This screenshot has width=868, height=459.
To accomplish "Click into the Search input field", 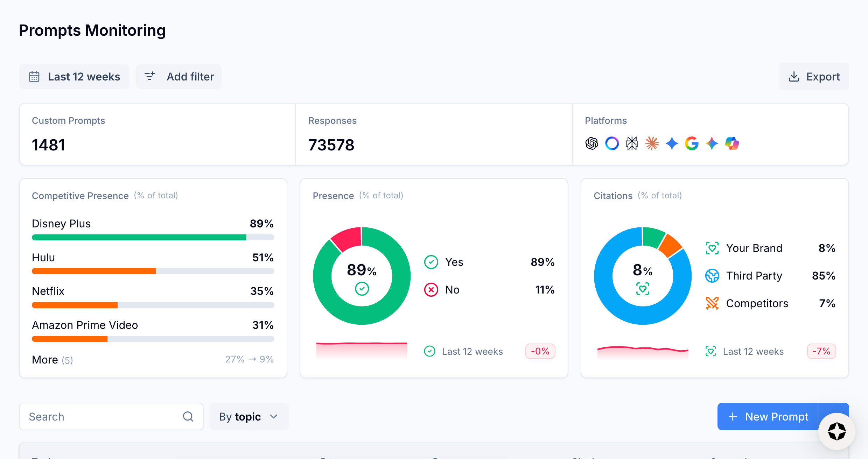I will 101,417.
